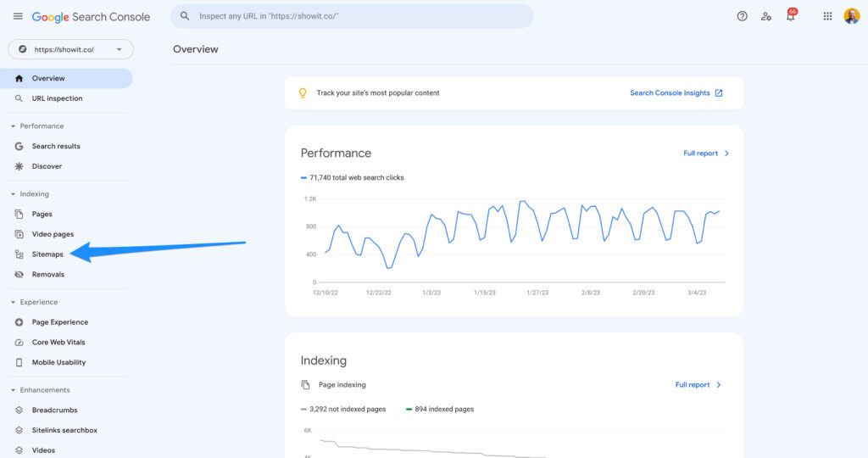The width and height of the screenshot is (868, 458).
Task: Open the hamburger main menu
Action: [18, 16]
